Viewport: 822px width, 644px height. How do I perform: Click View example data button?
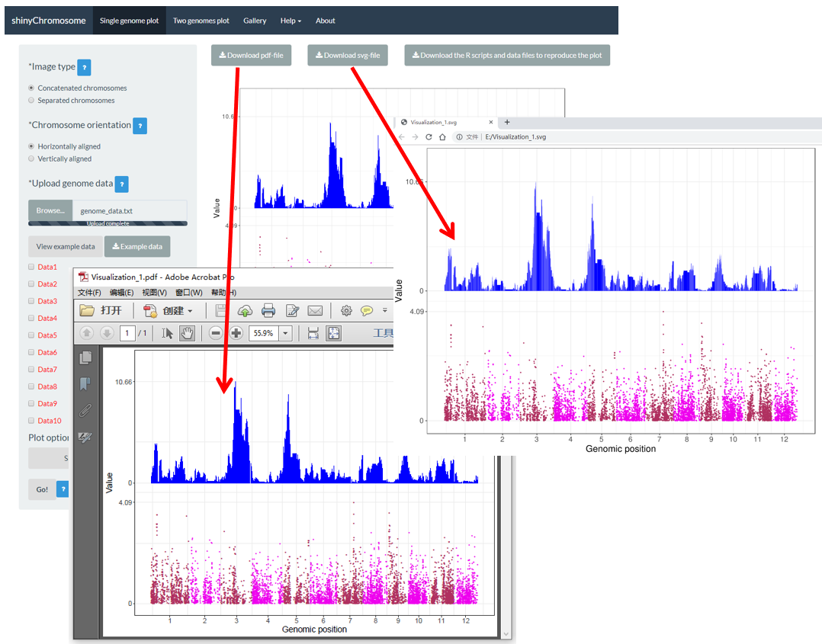[x=66, y=246]
